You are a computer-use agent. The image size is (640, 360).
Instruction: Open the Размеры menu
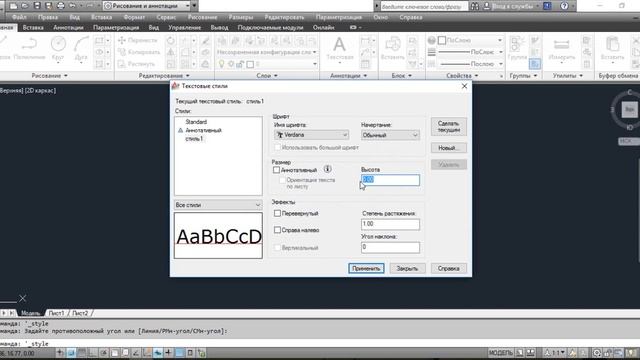[241, 17]
